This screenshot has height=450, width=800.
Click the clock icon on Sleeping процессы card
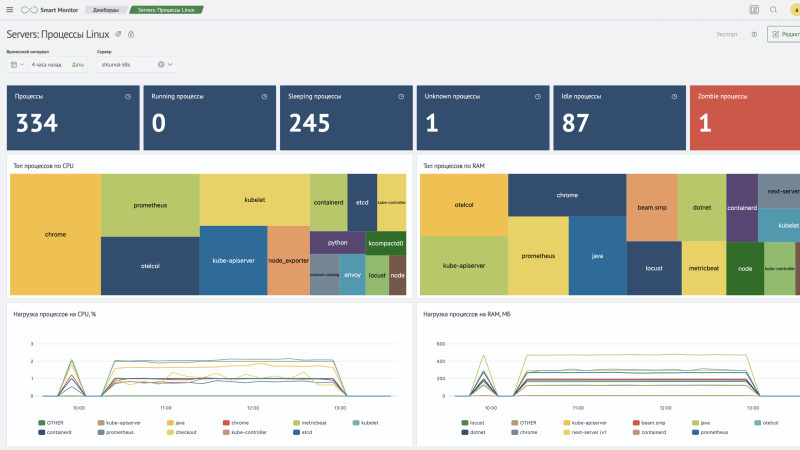(x=401, y=96)
